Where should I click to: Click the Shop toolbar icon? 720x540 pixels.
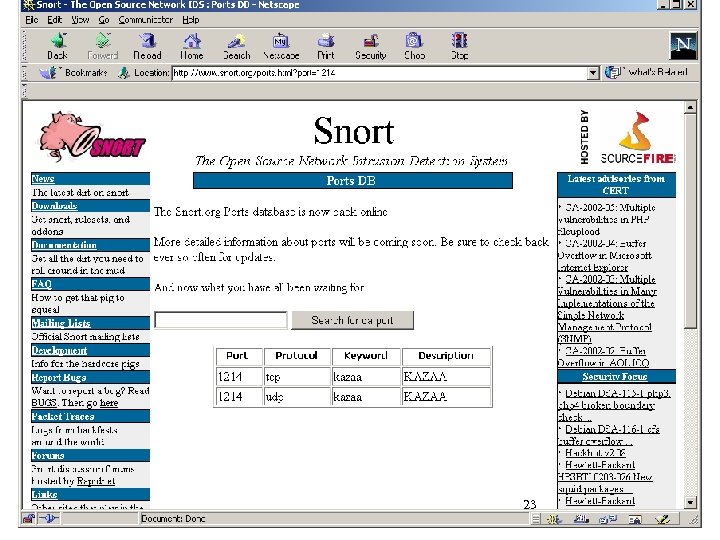tap(414, 46)
